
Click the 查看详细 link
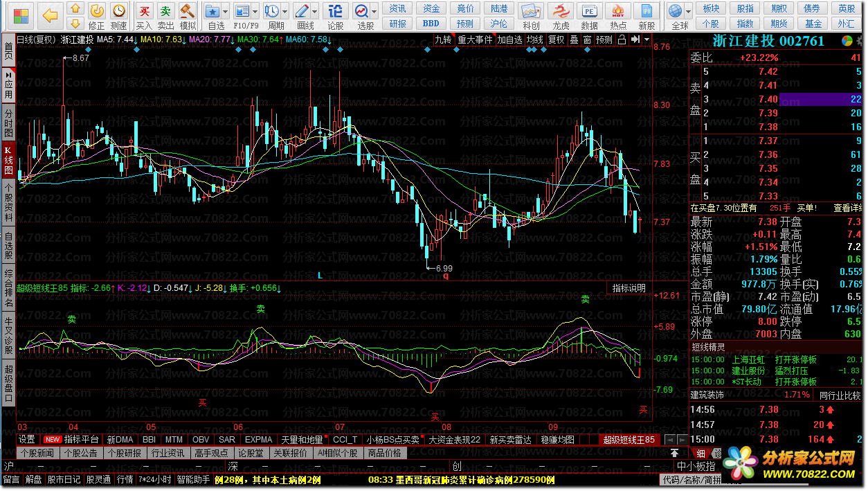[x=848, y=208]
